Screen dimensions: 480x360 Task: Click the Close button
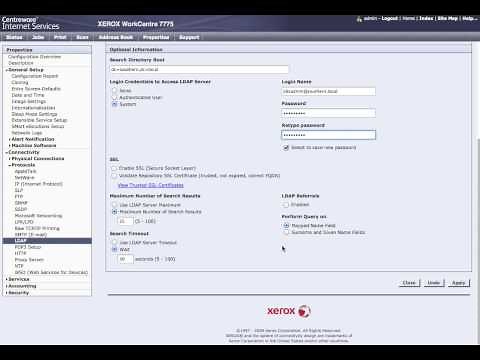tap(409, 283)
